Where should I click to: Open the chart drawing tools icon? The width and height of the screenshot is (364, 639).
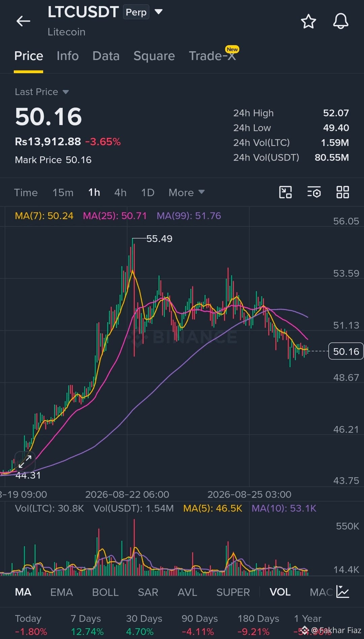[285, 192]
